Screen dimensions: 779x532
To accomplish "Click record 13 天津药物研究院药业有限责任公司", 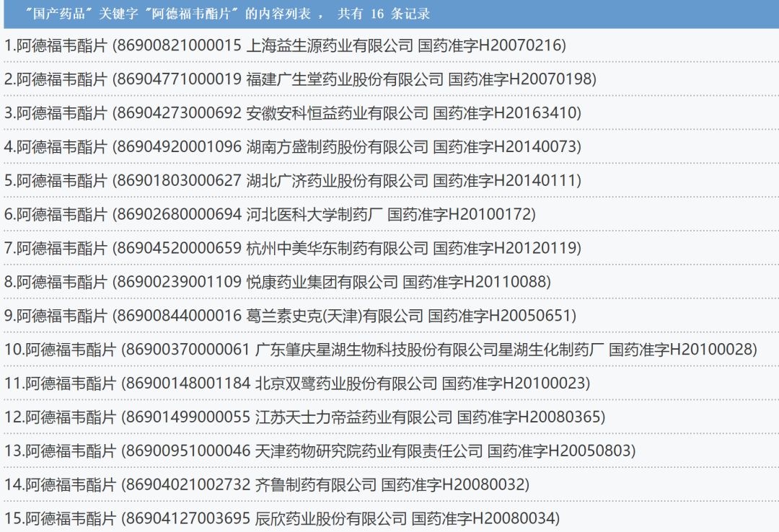I will pos(320,451).
